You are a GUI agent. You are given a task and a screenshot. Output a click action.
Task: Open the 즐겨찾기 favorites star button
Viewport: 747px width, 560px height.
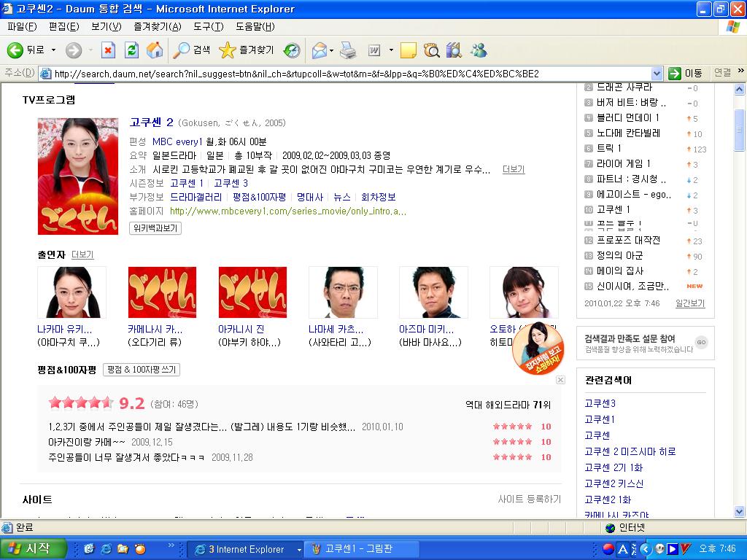click(247, 50)
